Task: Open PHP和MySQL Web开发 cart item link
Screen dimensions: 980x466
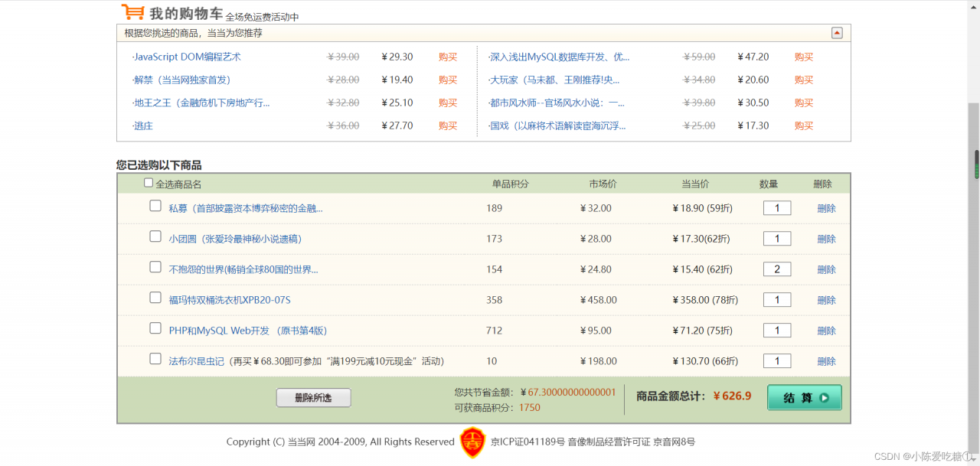Action: pos(248,331)
